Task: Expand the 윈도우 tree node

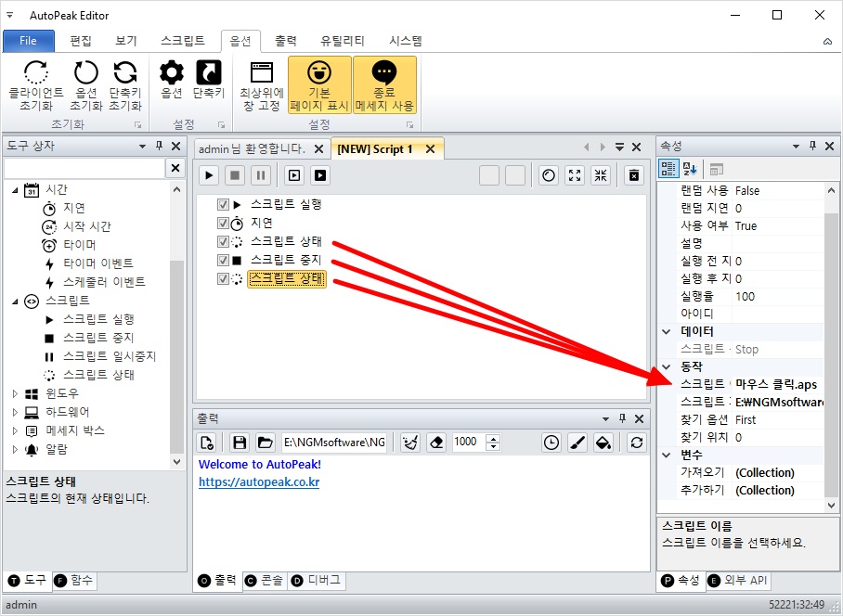Action: coord(15,393)
